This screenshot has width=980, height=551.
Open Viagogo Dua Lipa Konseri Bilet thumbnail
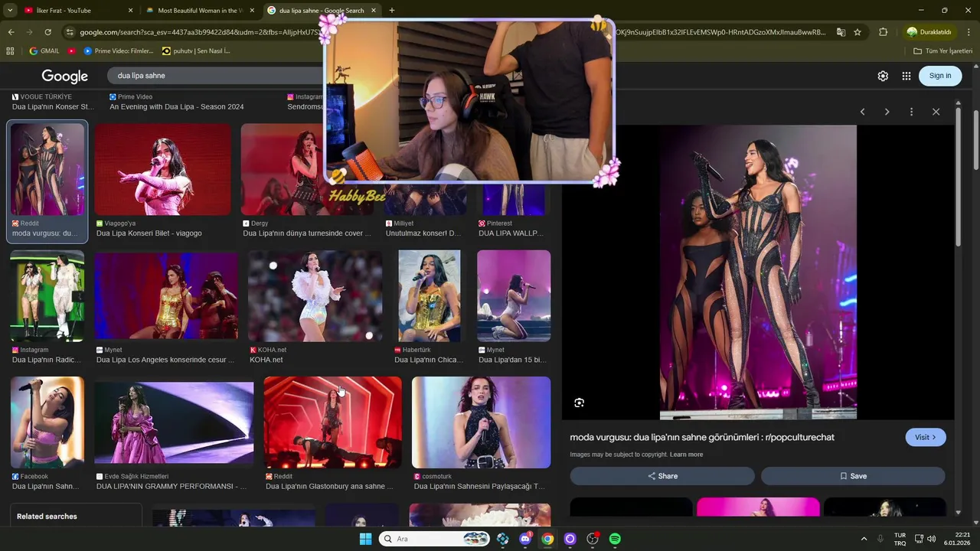[162, 170]
